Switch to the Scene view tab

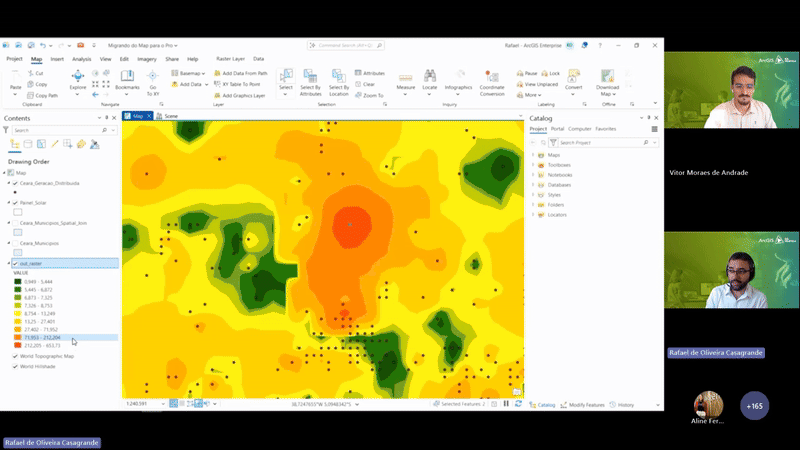click(167, 116)
